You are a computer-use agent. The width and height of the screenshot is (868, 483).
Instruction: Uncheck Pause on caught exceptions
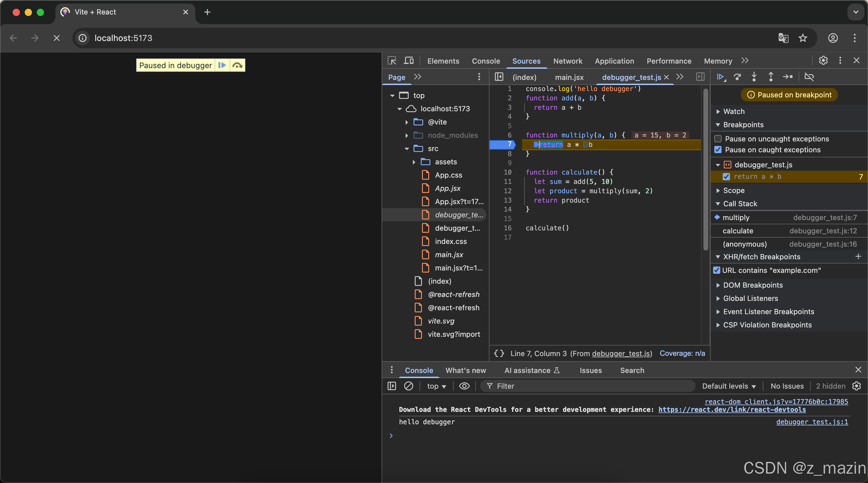[x=718, y=150]
